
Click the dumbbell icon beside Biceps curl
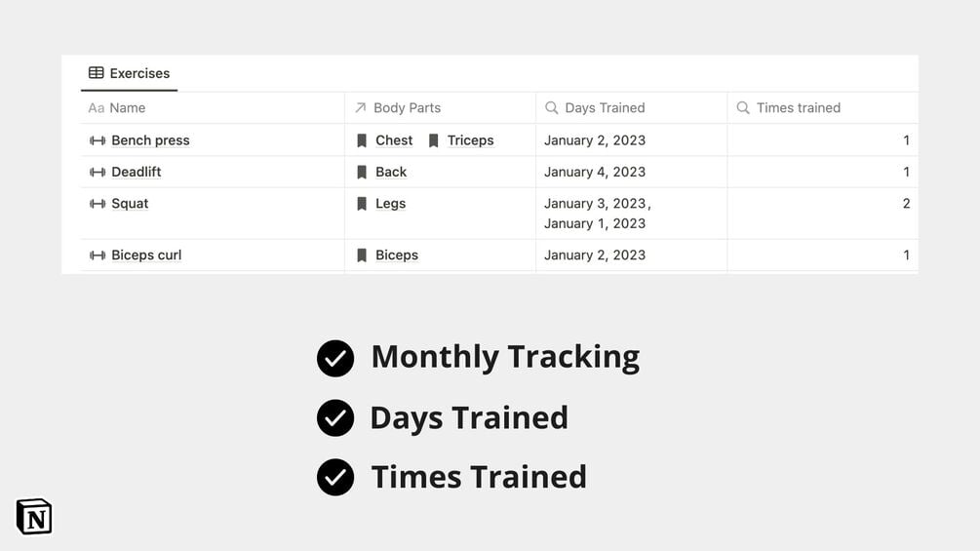[x=98, y=256]
